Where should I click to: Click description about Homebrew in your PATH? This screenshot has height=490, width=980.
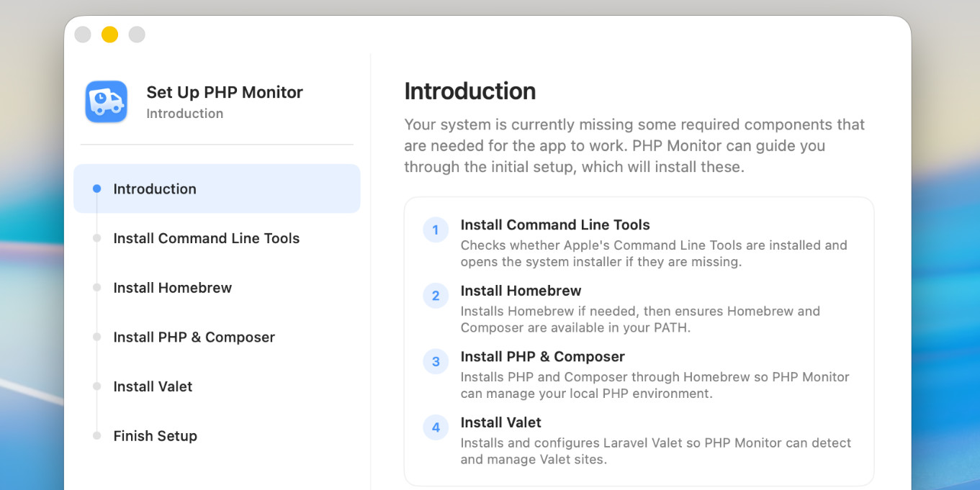pyautogui.click(x=640, y=319)
